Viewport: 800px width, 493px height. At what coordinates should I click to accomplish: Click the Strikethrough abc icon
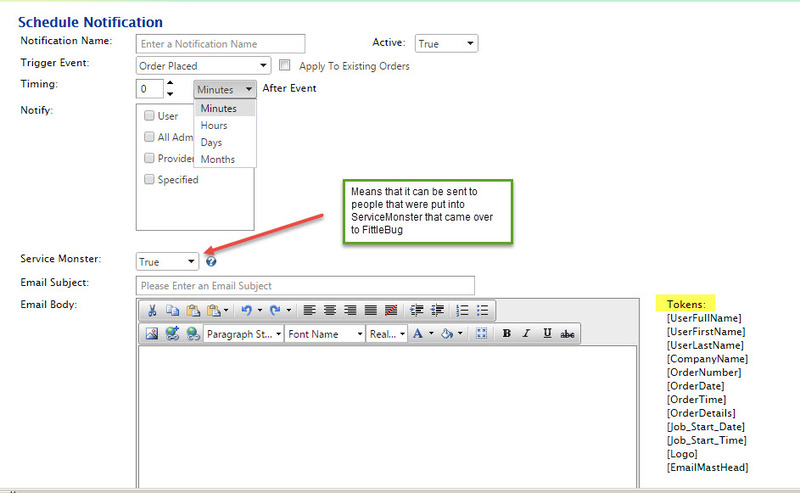568,334
